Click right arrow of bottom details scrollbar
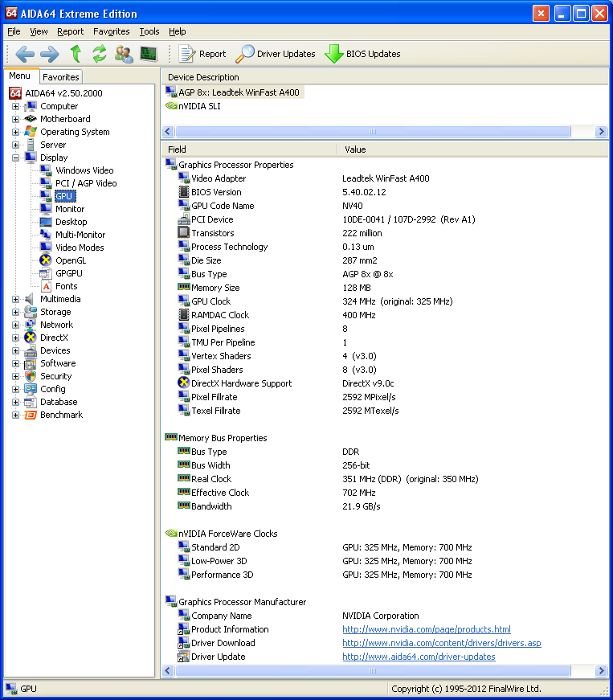The width and height of the screenshot is (613, 700). pyautogui.click(x=601, y=670)
